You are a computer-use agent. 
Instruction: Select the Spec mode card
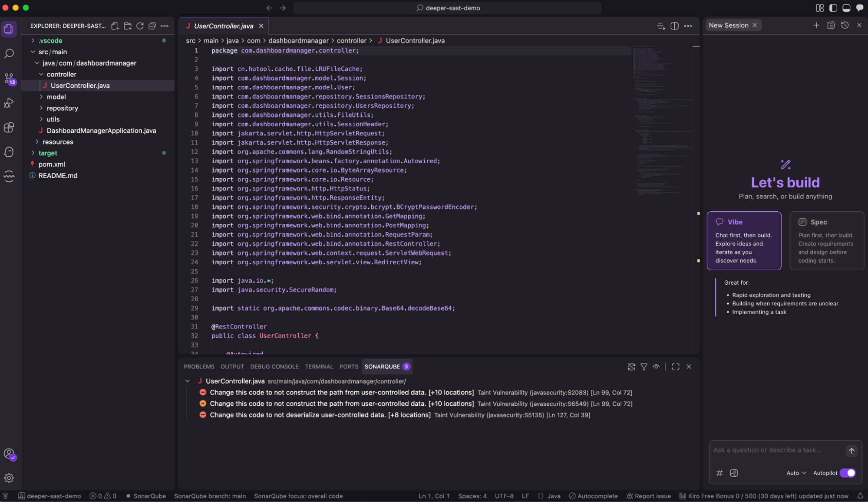pyautogui.click(x=826, y=241)
